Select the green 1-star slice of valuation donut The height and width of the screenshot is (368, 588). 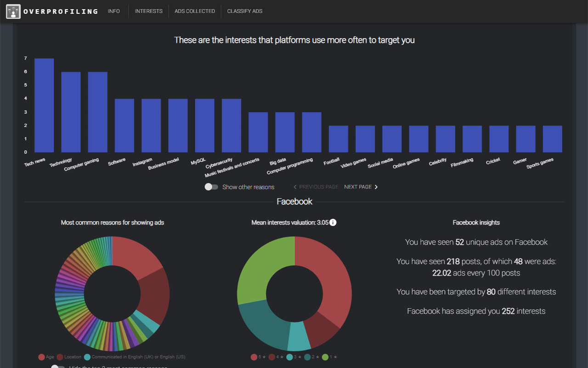(x=260, y=266)
